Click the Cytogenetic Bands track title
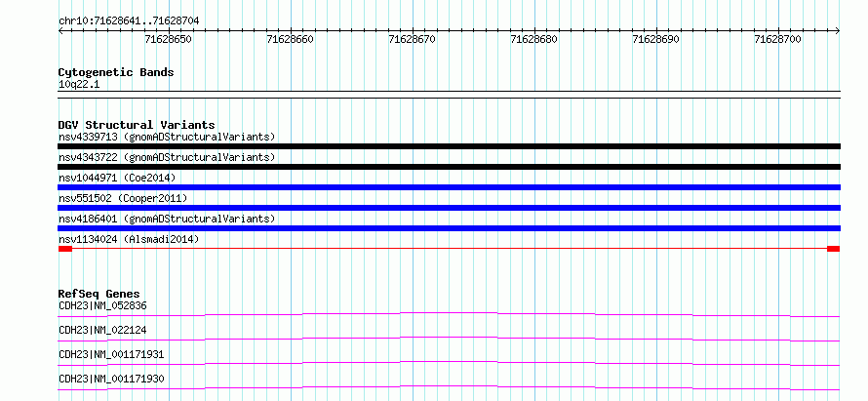This screenshot has height=401, width=868. coord(116,72)
